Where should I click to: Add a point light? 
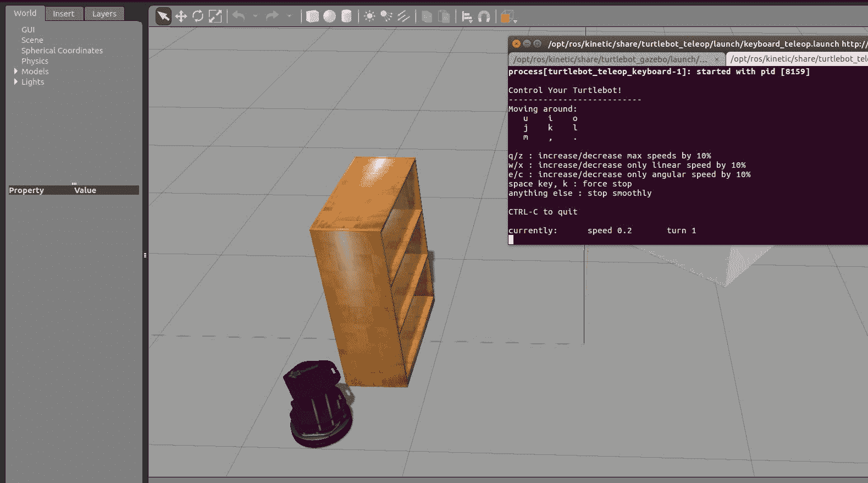point(369,17)
